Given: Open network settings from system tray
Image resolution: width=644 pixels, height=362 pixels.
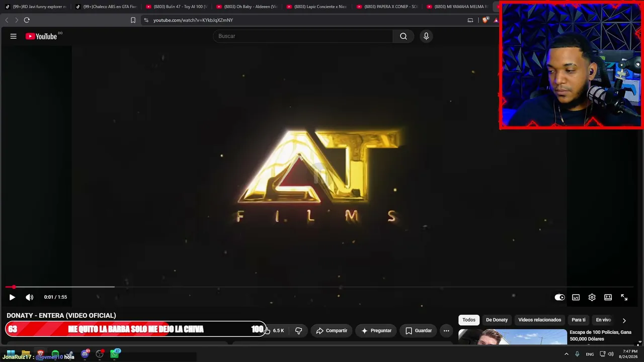Looking at the screenshot, I should pos(602,354).
